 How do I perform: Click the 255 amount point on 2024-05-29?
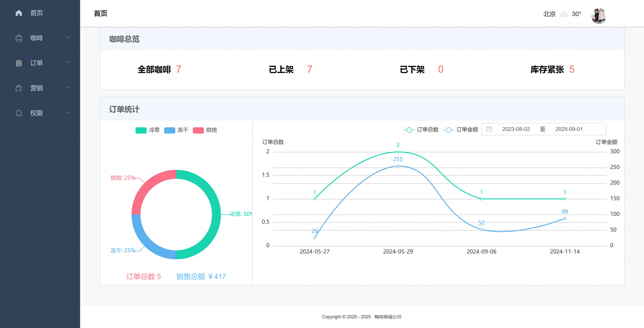tap(398, 166)
